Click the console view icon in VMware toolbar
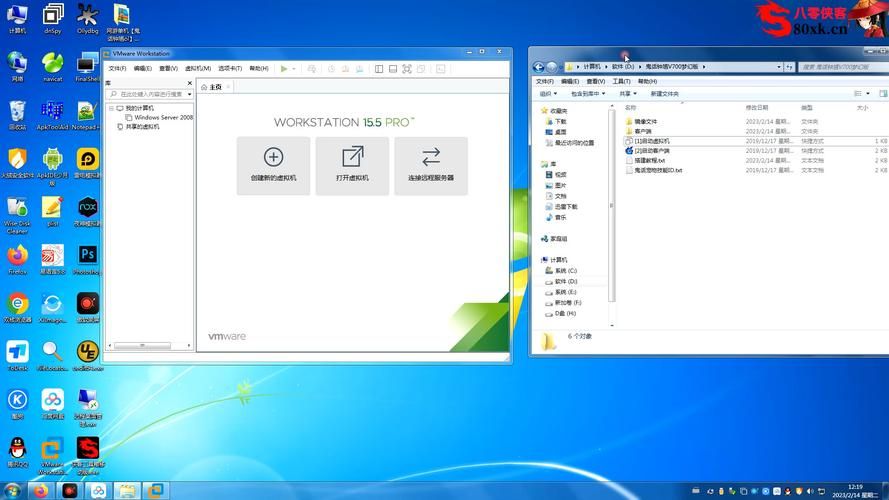Screen dimensions: 889x500 coord(441,69)
